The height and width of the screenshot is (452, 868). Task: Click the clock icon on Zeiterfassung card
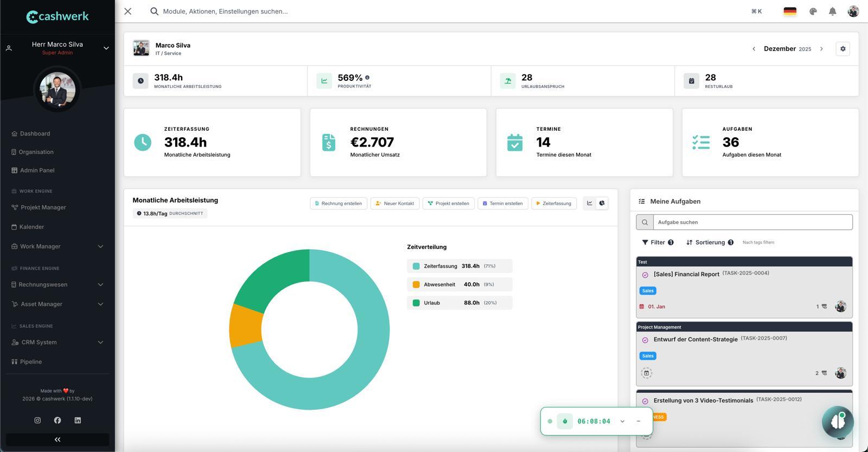[143, 142]
